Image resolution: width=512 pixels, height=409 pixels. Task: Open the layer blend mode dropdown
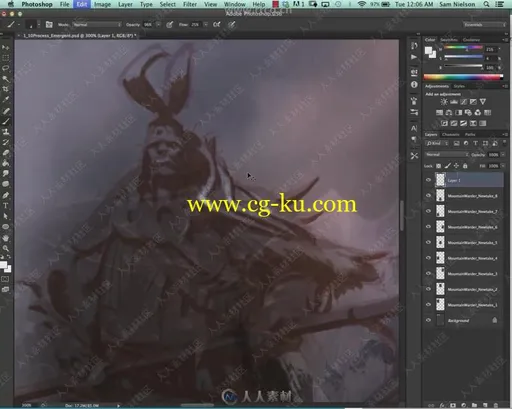pos(447,155)
